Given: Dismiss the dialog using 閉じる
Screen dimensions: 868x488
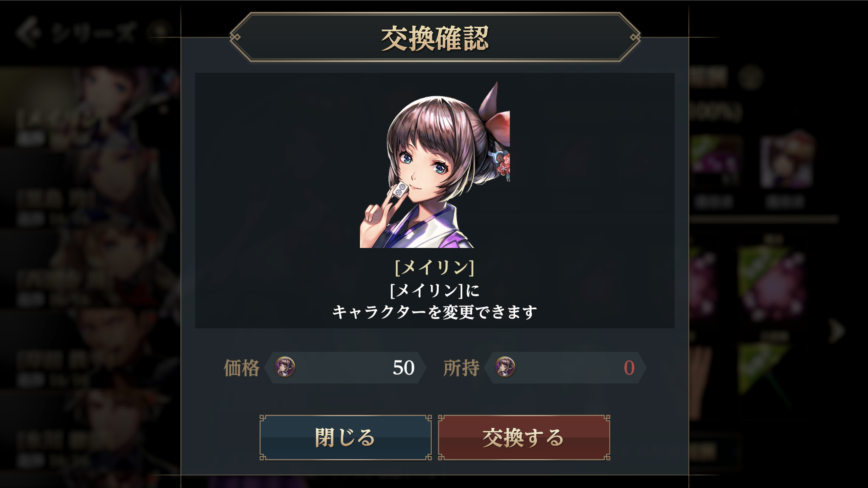Looking at the screenshot, I should click(345, 437).
